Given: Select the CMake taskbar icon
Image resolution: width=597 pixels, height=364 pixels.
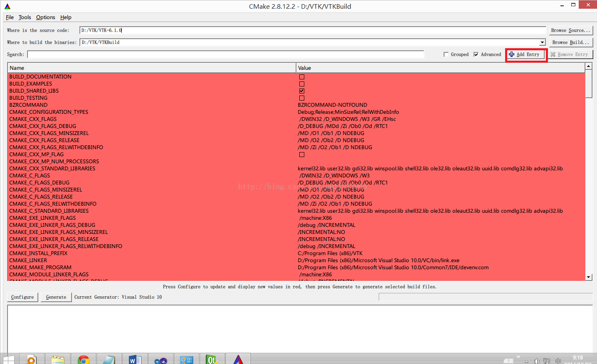Looking at the screenshot, I should (238, 359).
